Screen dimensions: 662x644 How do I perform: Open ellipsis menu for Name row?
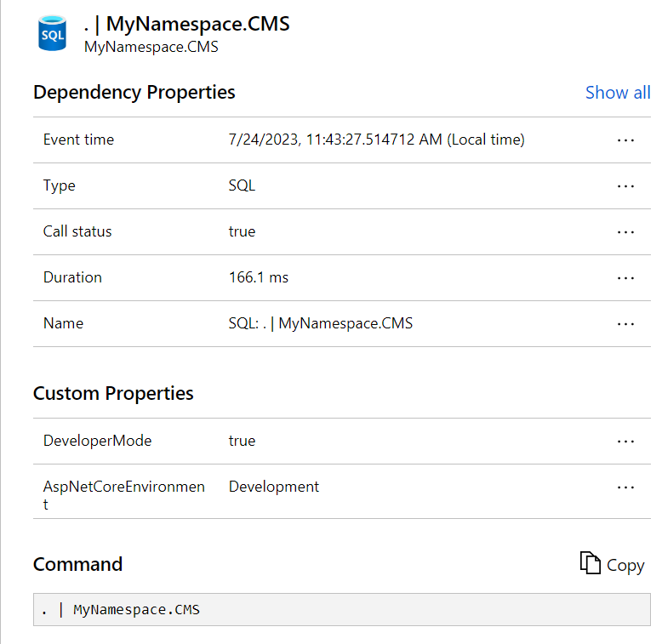625,324
